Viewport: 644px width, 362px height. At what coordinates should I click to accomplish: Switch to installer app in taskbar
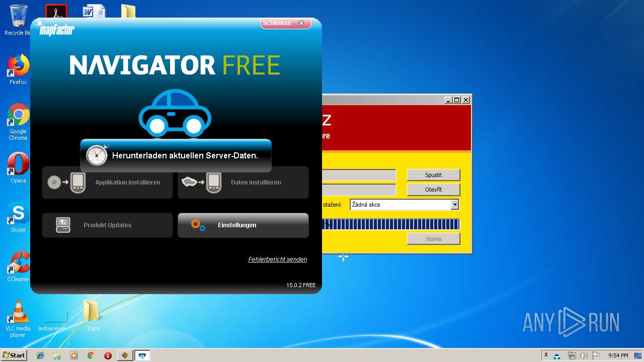125,355
